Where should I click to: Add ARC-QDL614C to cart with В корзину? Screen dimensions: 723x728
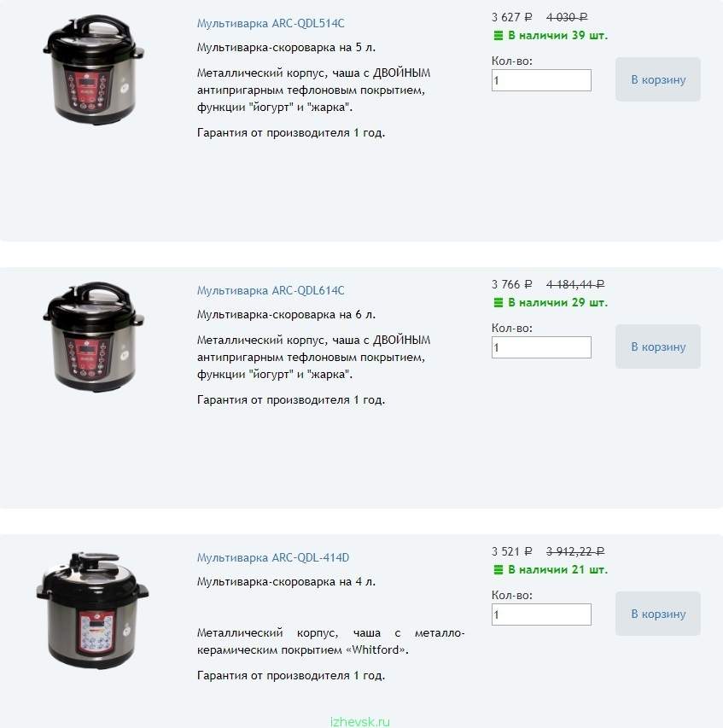coord(657,347)
